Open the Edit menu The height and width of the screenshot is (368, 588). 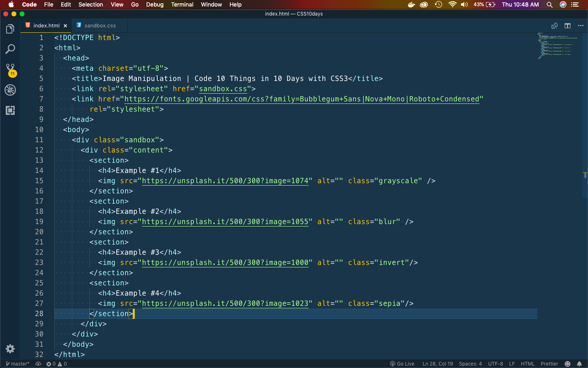(66, 4)
